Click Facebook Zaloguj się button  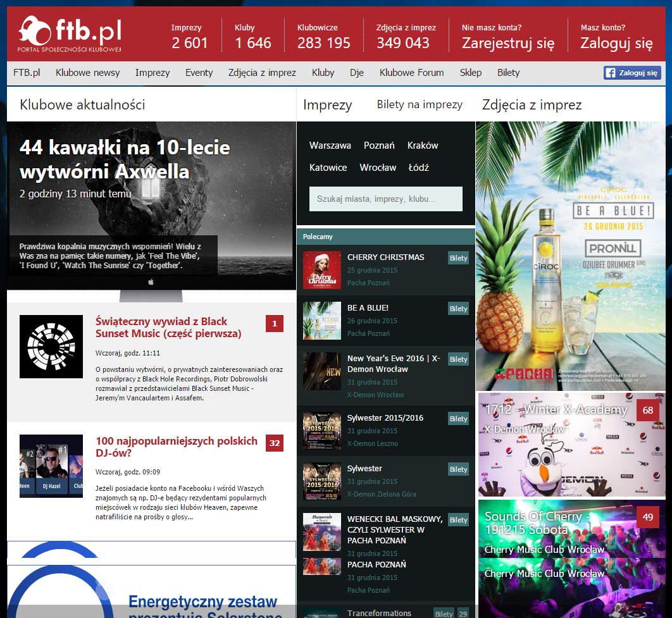[632, 73]
